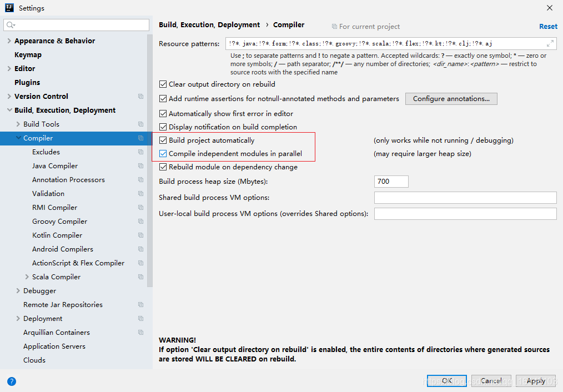Click the Cancel button
563x392 pixels.
tap(491, 380)
